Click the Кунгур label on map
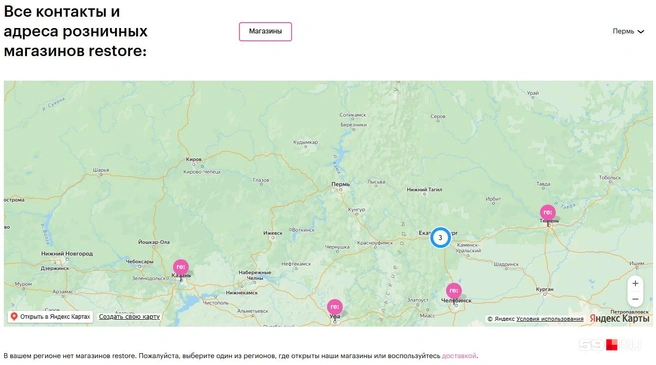The width and height of the screenshot is (656, 365). 356,209
